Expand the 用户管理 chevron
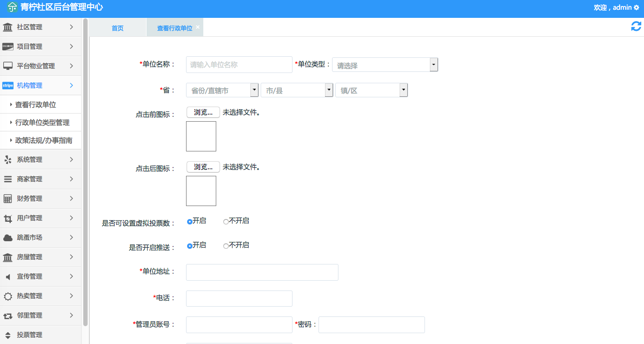Screen dimensions: 644x344 (x=71, y=218)
